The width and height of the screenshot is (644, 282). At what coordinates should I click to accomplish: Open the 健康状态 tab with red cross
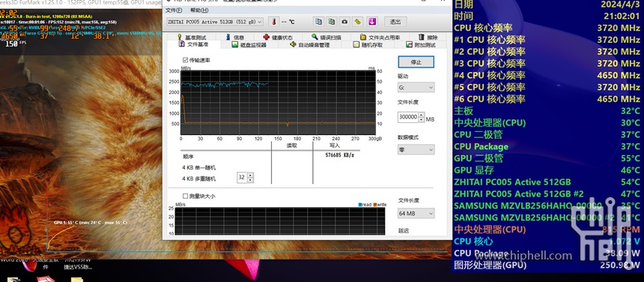pos(278,37)
